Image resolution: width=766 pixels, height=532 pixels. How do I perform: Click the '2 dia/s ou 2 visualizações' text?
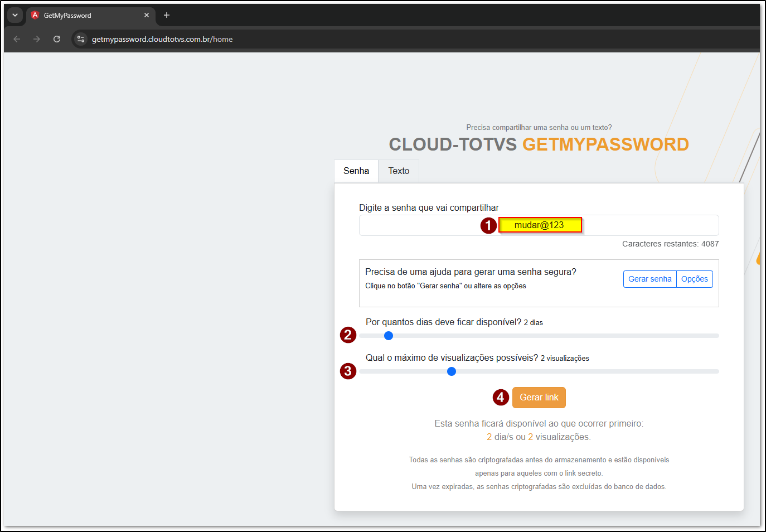[x=539, y=437]
